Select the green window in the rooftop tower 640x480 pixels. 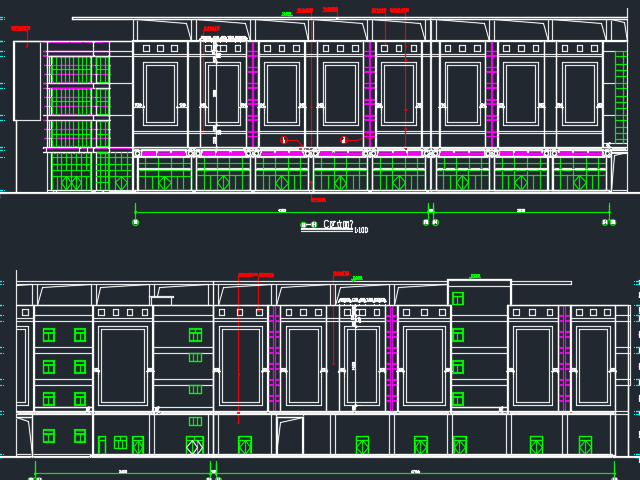point(458,298)
